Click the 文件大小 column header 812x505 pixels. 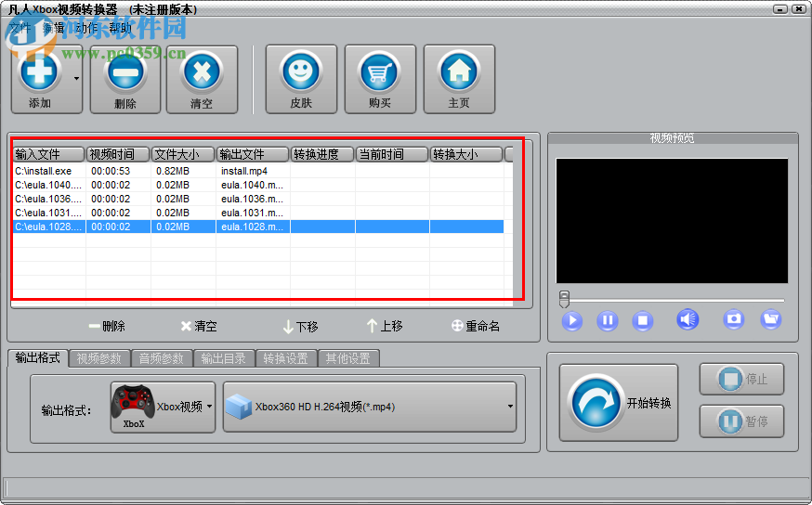[x=183, y=154]
